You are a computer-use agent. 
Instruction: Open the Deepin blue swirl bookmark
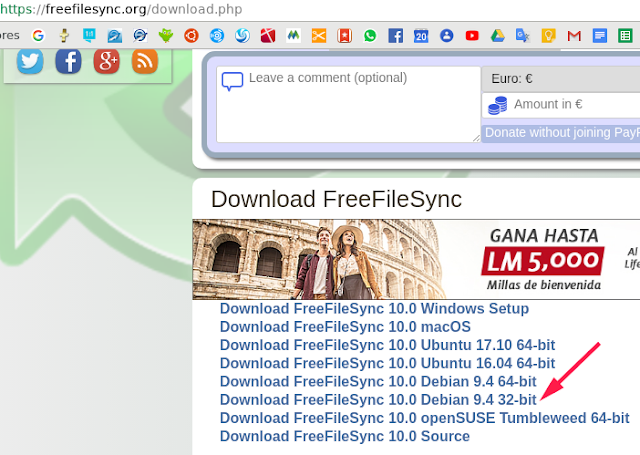[242, 36]
